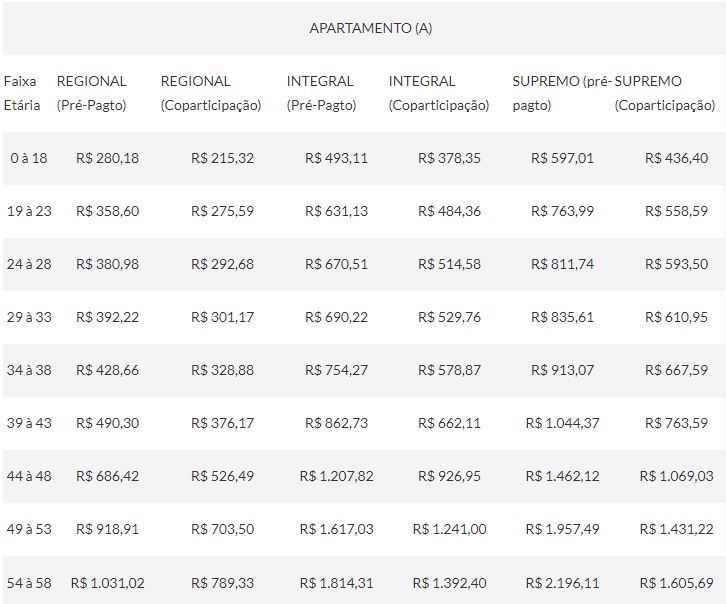The image size is (726, 604).
Task: Click the 19 à 23 age range label
Action: point(29,211)
